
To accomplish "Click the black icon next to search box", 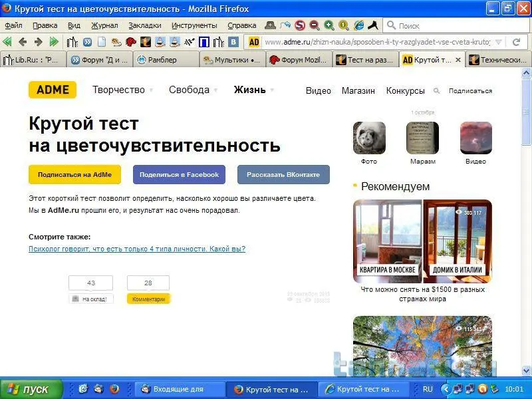I will point(373,25).
